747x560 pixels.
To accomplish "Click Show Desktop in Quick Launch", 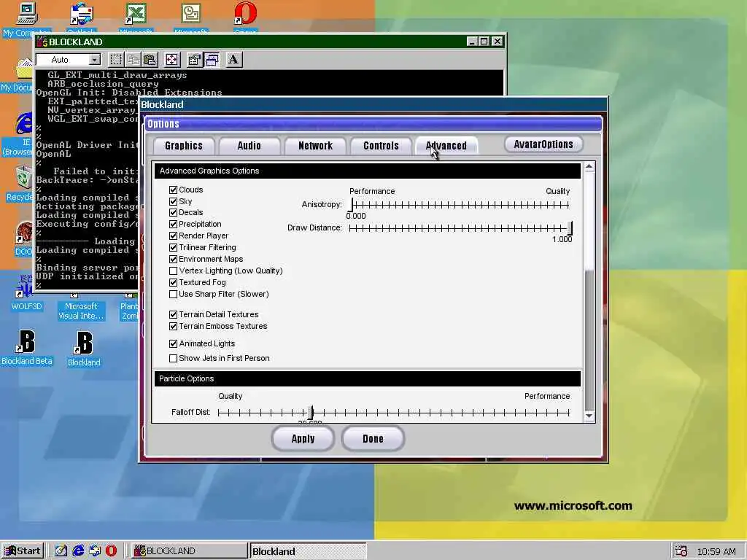I will point(61,551).
